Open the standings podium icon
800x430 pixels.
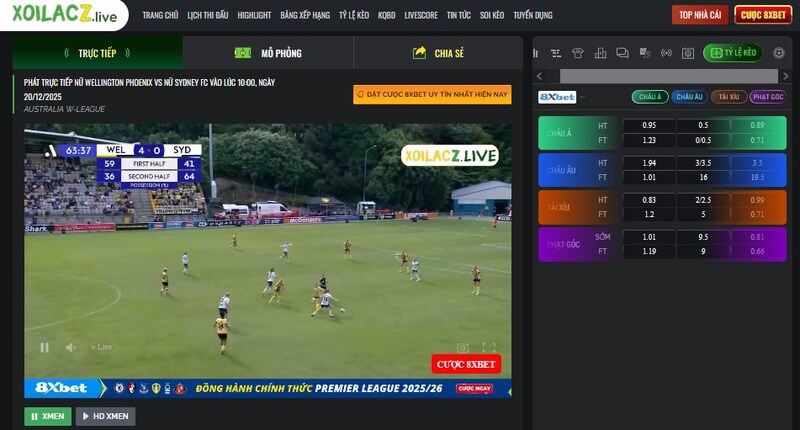600,53
